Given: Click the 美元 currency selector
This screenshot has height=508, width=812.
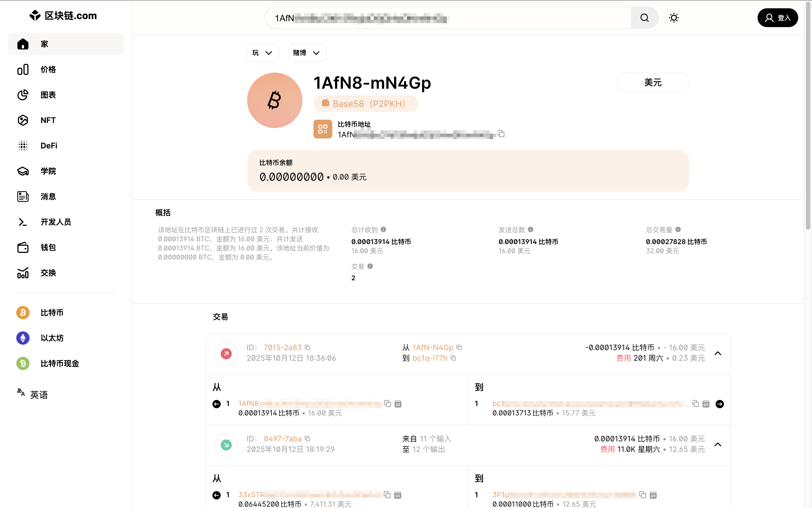Looking at the screenshot, I should click(x=653, y=82).
